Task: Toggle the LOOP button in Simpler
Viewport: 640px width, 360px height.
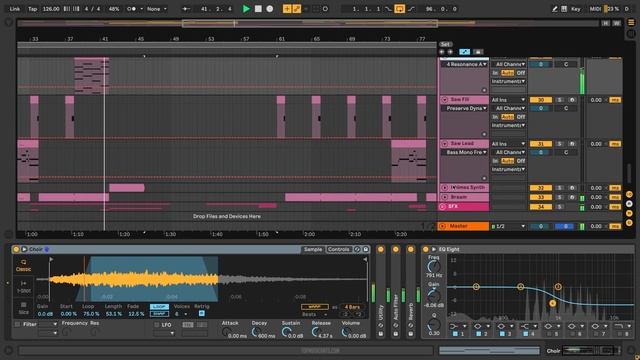Action: [x=159, y=307]
